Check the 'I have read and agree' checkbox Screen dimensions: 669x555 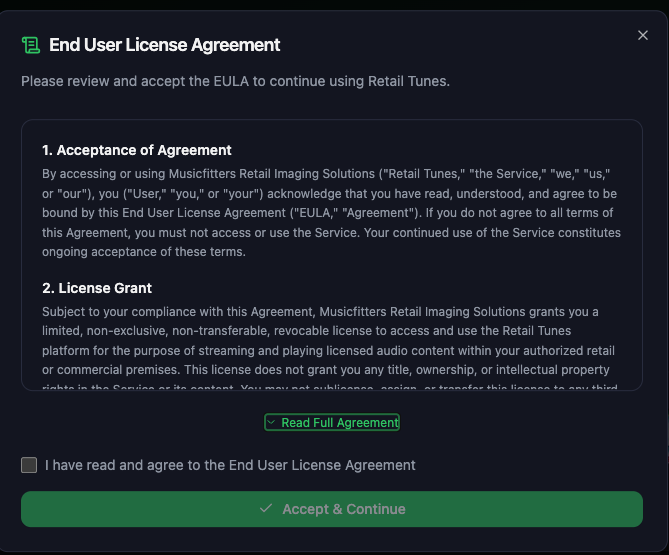[x=29, y=465]
